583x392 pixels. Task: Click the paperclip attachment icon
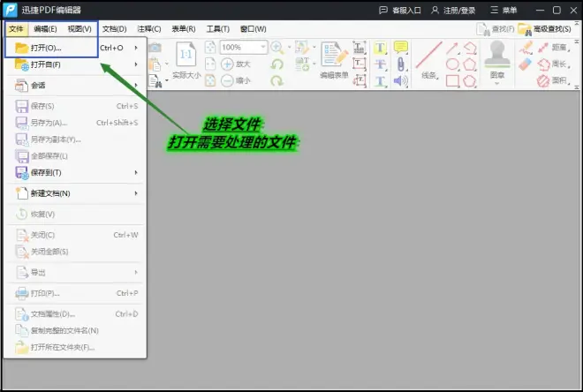pos(401,64)
